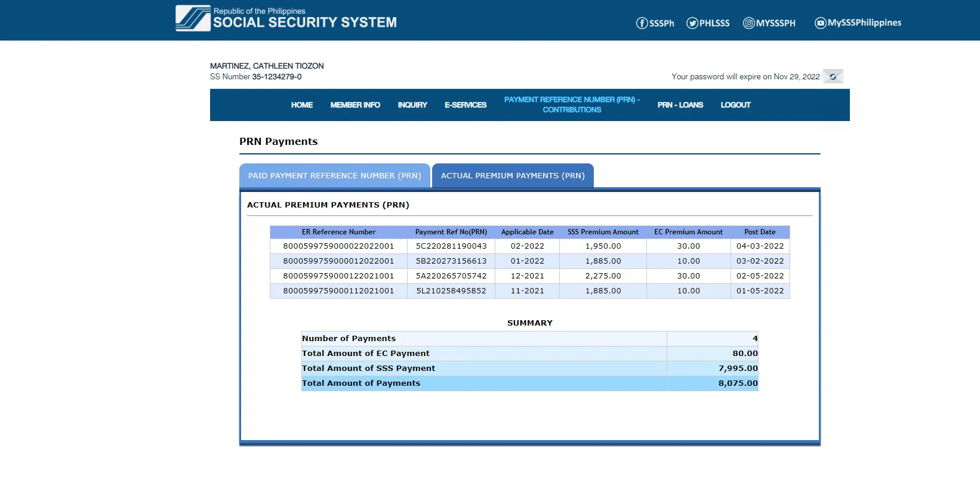The image size is (980, 486).
Task: Click the Post Date column header
Action: click(760, 232)
